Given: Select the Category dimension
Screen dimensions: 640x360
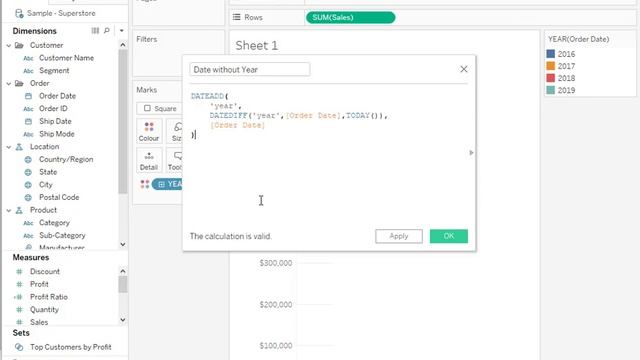Looking at the screenshot, I should [54, 223].
